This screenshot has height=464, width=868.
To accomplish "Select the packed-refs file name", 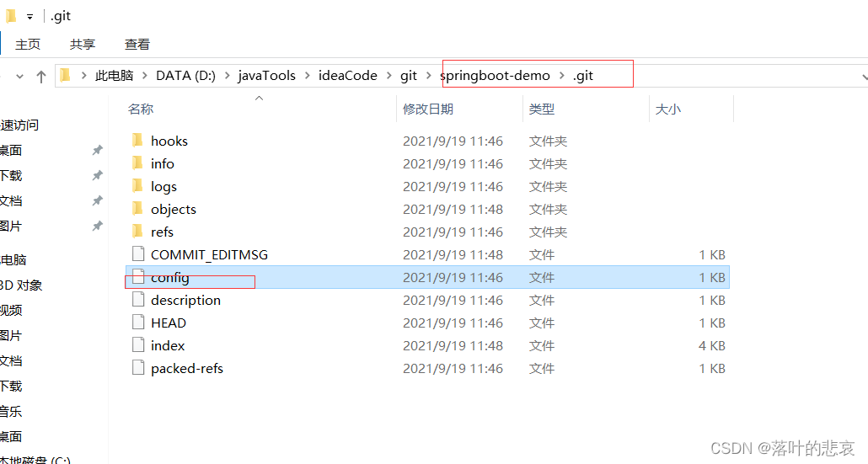I will pos(187,368).
